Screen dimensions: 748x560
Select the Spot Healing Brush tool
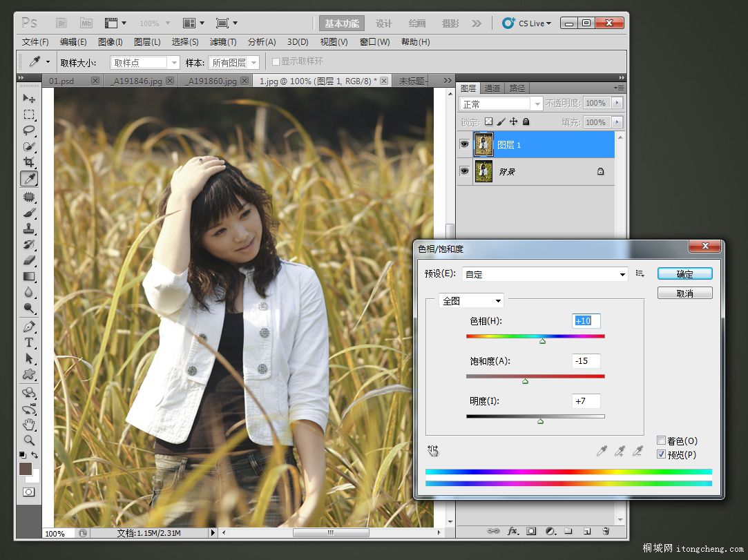[29, 197]
